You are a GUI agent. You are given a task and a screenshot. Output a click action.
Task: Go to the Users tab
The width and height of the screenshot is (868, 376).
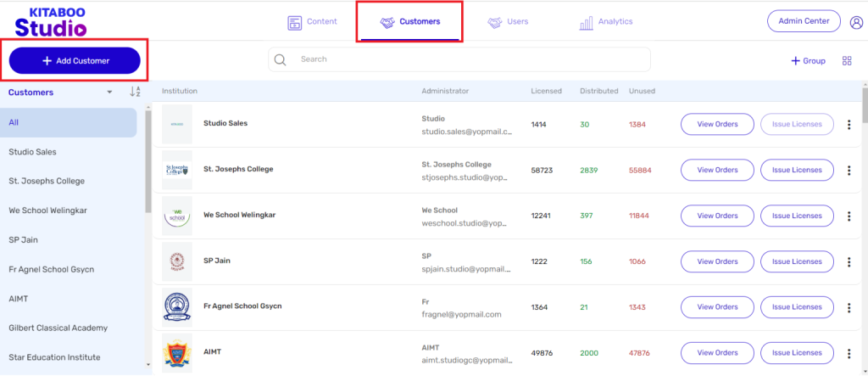coord(508,22)
